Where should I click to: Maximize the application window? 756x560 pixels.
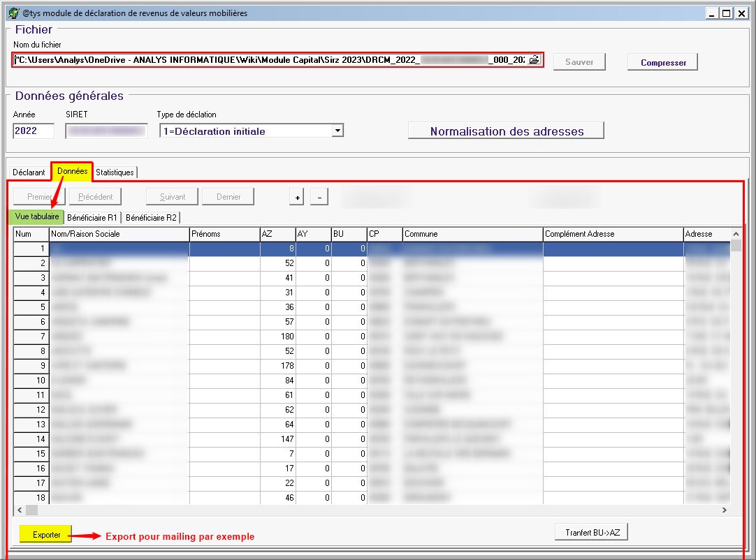(727, 13)
